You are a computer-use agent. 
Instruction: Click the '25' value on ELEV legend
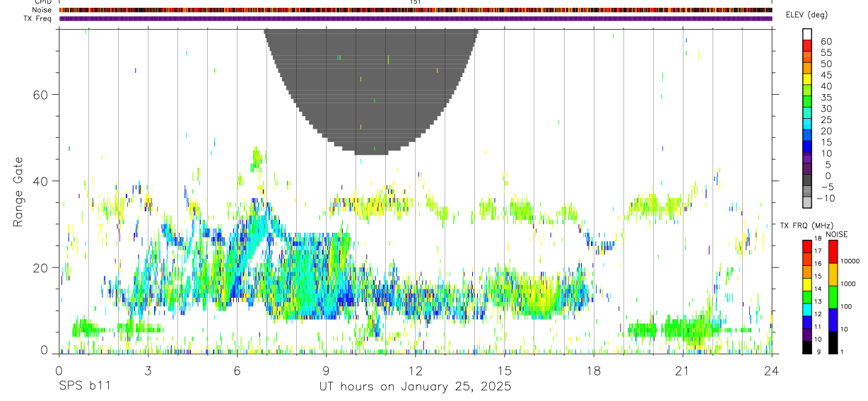pyautogui.click(x=826, y=120)
